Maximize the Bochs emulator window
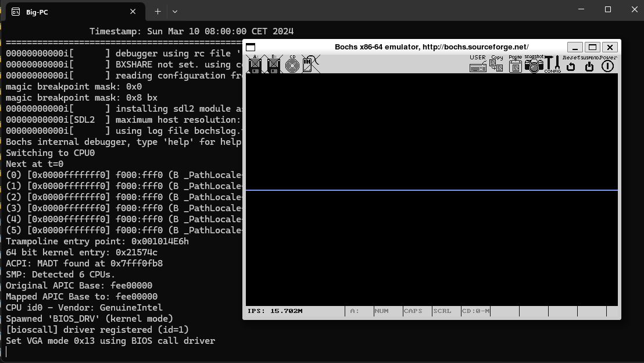This screenshot has width=644, height=363. 592,47
